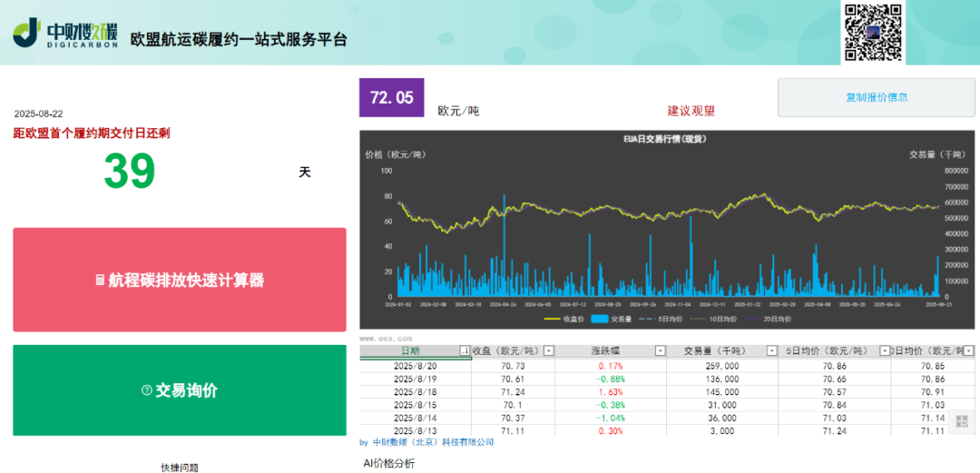Screen dimensions: 980x473
Task: Click the red 距欧盟首个履约期交付日还剩 heading
Action: coord(92,133)
